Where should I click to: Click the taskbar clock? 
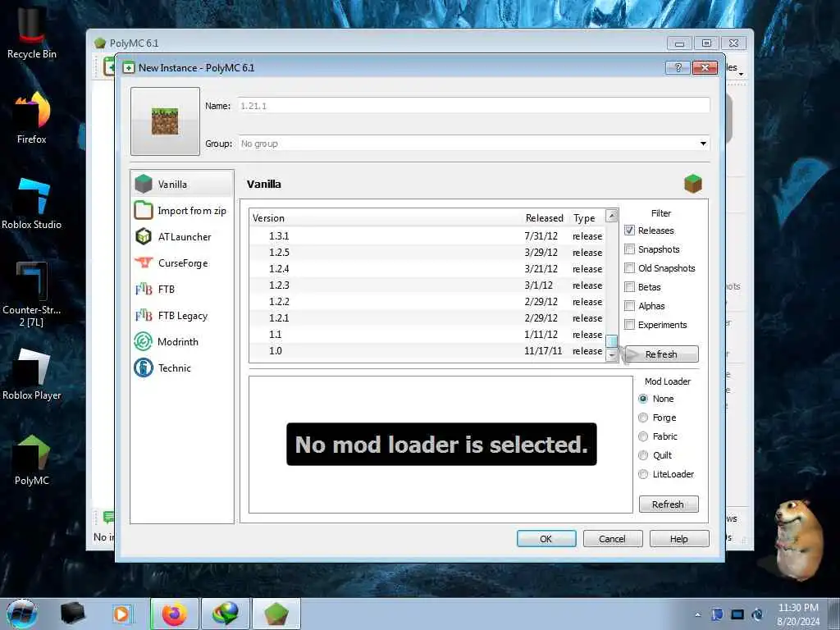point(798,614)
